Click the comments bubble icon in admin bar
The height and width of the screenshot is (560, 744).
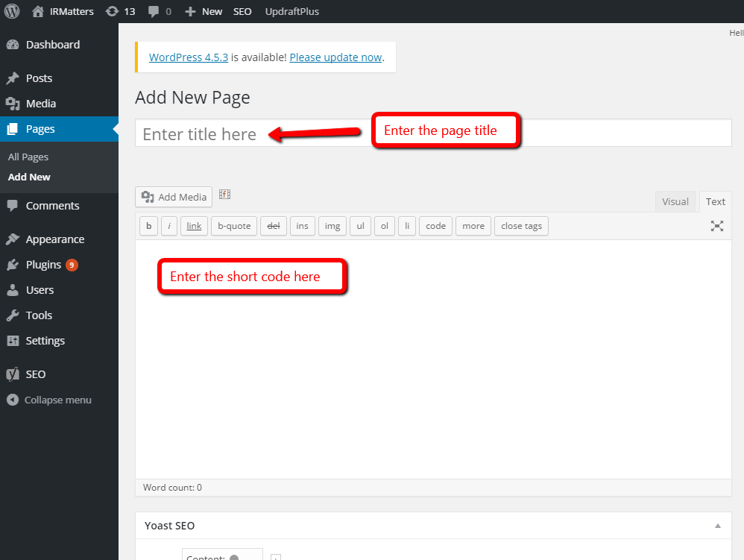(154, 11)
